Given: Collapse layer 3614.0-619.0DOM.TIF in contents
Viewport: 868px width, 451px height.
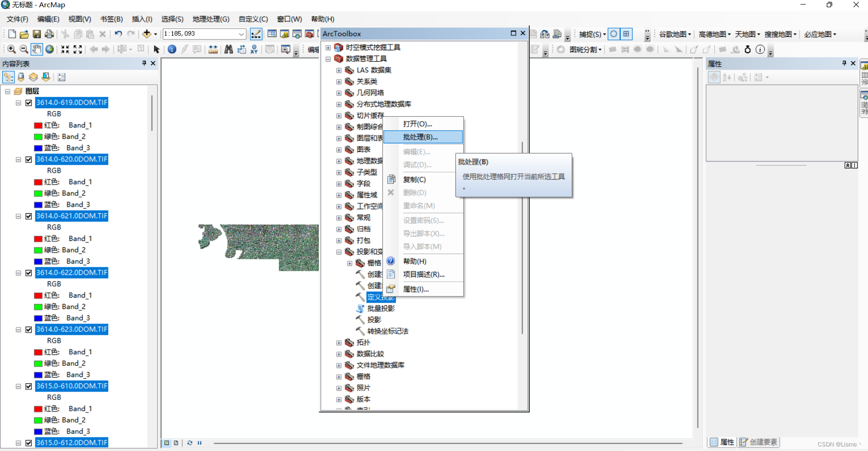Looking at the screenshot, I should click(x=19, y=103).
